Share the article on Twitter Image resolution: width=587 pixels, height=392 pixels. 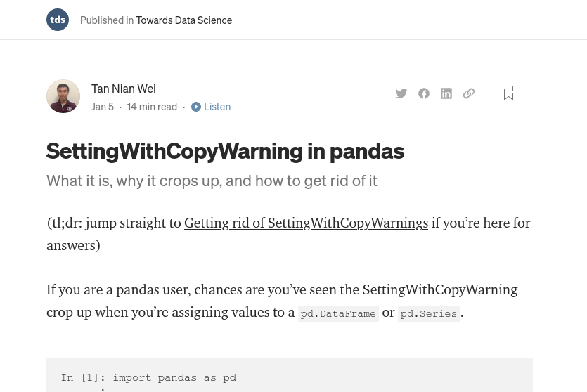(401, 93)
